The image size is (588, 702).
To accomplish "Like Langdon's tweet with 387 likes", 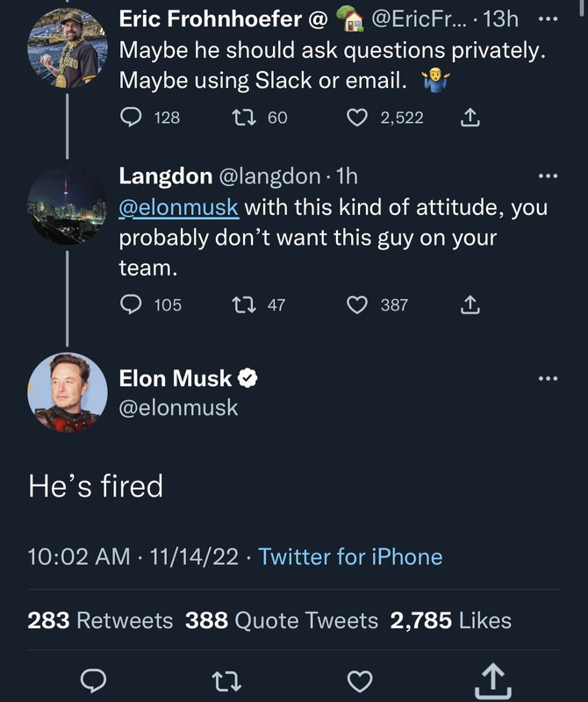I will [357, 304].
